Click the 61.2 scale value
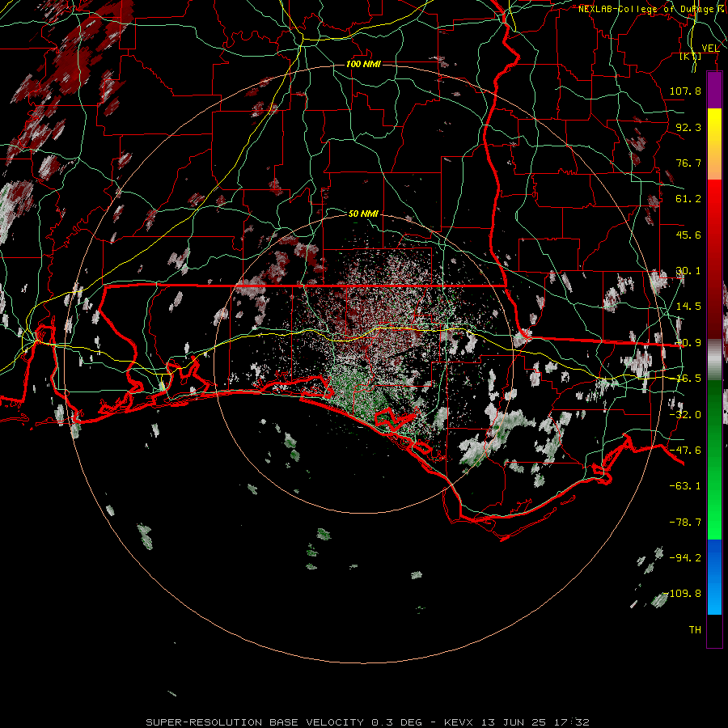 tap(688, 199)
